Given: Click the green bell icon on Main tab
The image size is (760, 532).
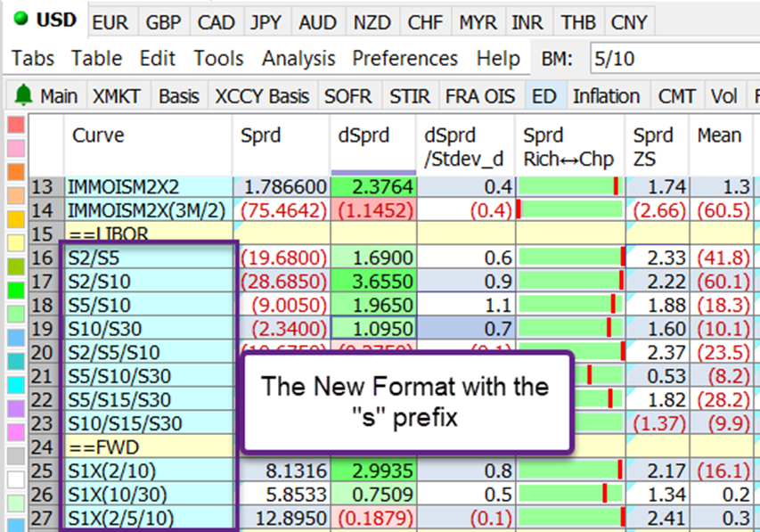Looking at the screenshot, I should [23, 94].
